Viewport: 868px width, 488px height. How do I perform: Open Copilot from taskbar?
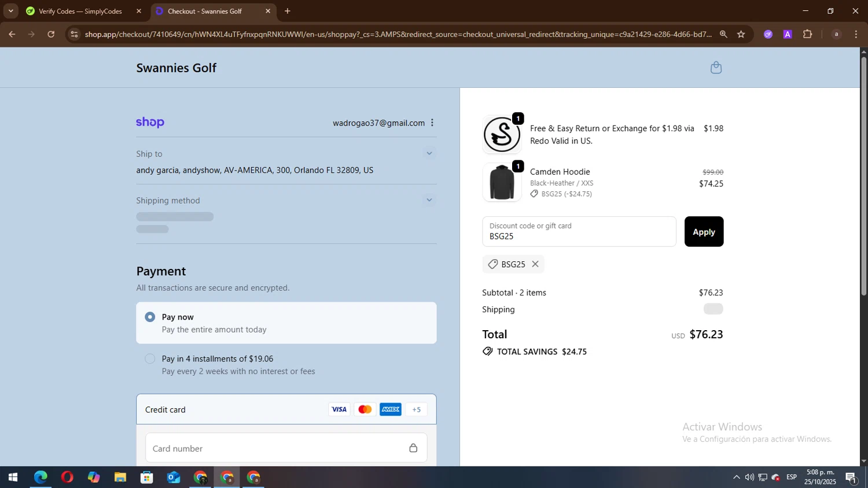pos(94,478)
